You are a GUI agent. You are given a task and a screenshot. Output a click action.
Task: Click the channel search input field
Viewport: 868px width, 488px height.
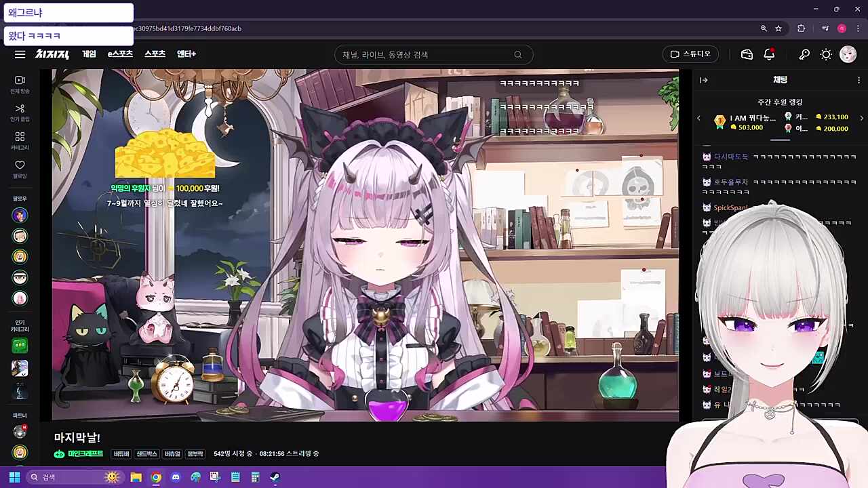(x=426, y=55)
